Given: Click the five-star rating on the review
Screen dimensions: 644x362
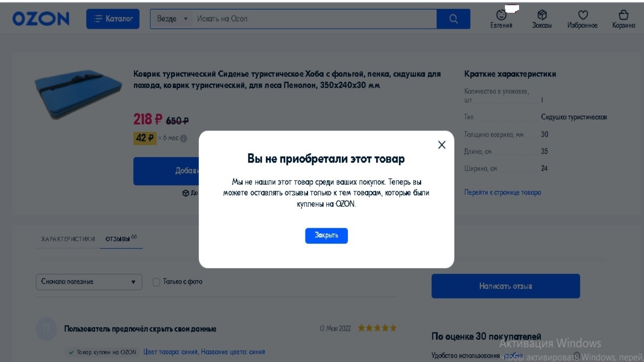Looking at the screenshot, I should (377, 328).
